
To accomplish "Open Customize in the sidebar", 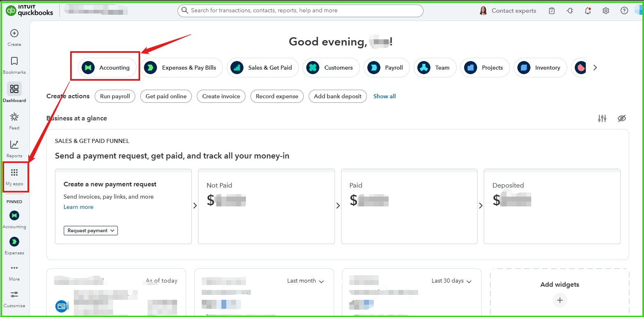I will [x=14, y=299].
